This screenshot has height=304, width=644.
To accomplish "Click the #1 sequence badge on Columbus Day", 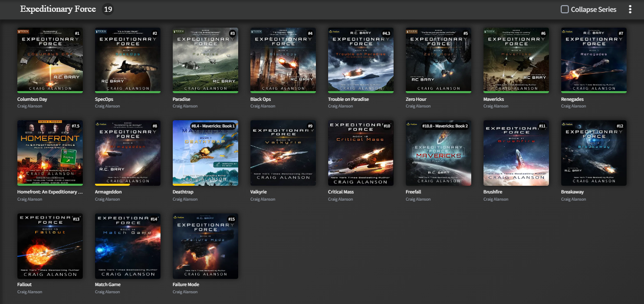I will [x=77, y=33].
